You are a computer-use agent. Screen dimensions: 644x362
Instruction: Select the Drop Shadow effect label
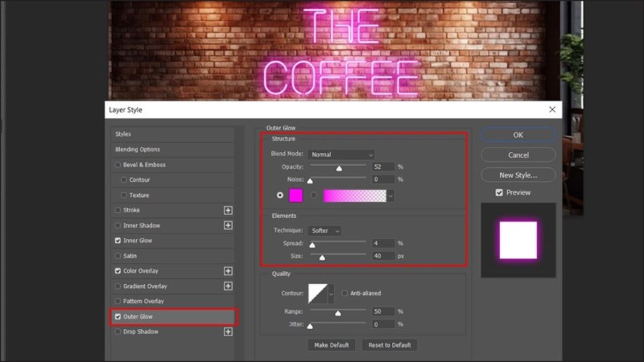[x=141, y=331]
